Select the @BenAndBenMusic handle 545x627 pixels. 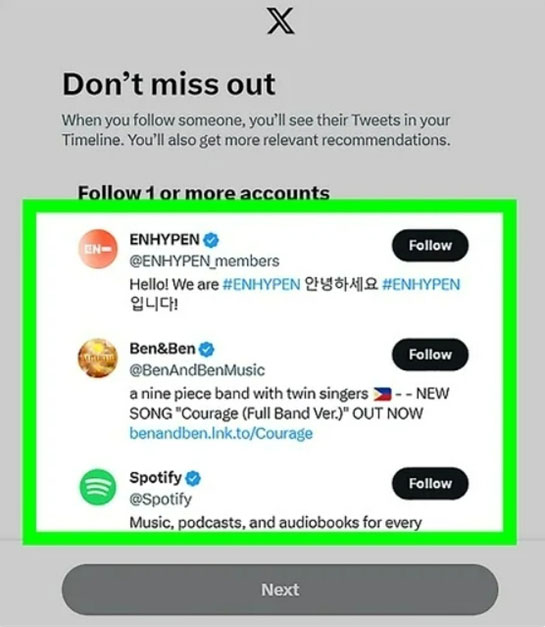point(197,370)
